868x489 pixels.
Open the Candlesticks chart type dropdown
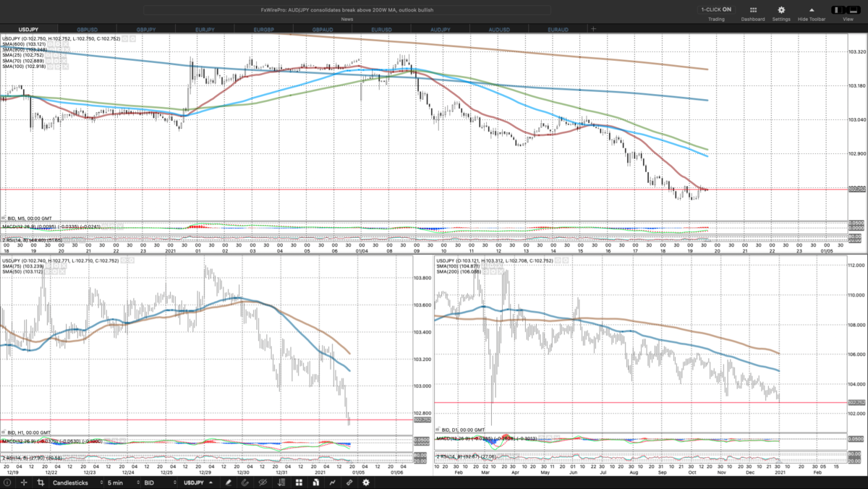[x=75, y=482]
